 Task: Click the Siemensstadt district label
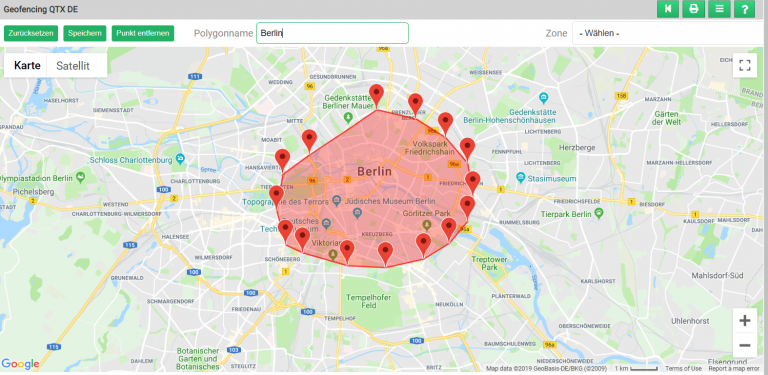tap(113, 110)
